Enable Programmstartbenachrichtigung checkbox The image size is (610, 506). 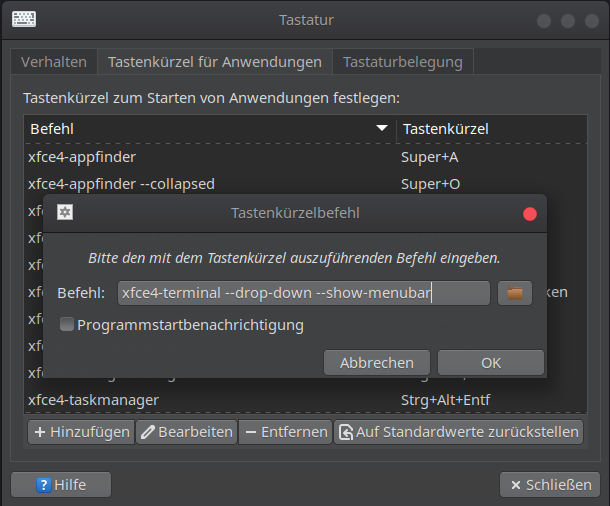(x=67, y=324)
